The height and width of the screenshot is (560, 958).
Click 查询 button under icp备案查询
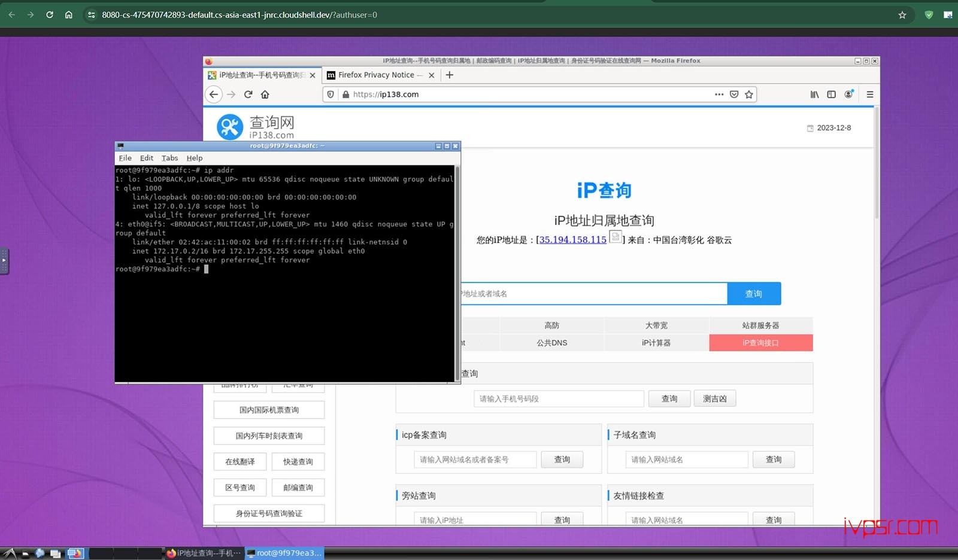562,459
